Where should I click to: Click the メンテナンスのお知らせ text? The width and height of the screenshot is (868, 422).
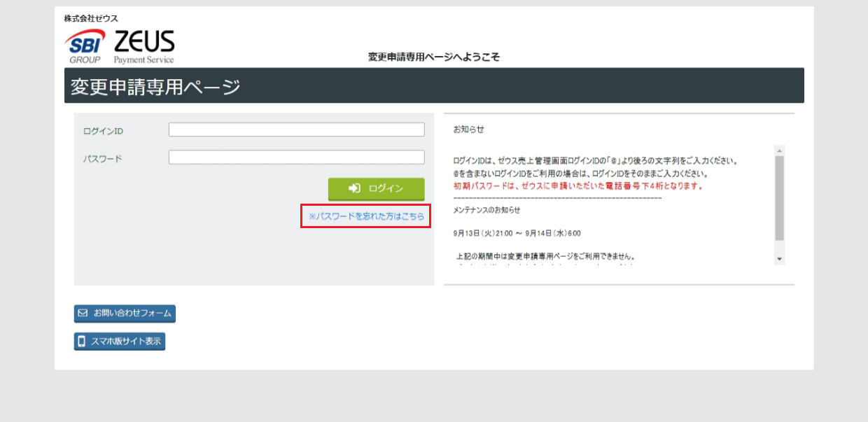pos(486,210)
